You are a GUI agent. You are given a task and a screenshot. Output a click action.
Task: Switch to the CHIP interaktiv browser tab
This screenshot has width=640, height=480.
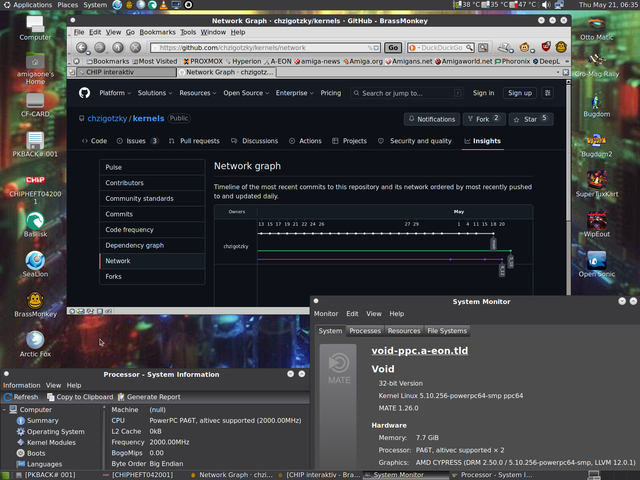tap(126, 72)
